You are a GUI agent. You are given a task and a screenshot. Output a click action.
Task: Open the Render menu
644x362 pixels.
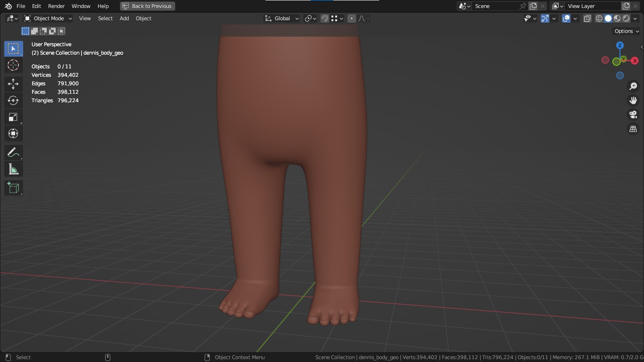tap(56, 6)
